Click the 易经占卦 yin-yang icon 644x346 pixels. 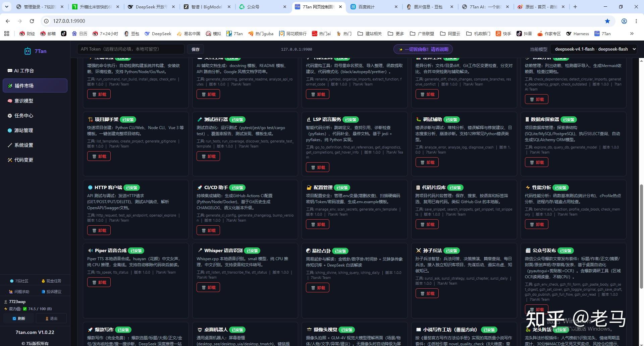(309, 251)
